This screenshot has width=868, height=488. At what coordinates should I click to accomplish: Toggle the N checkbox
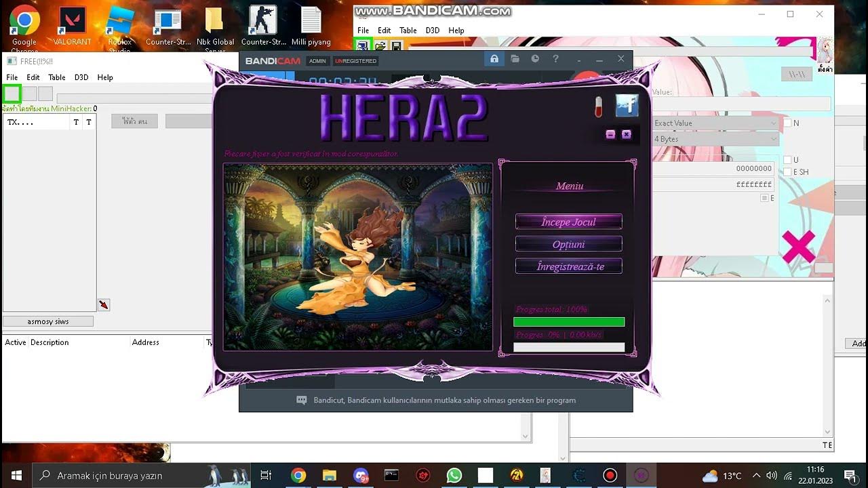click(787, 123)
